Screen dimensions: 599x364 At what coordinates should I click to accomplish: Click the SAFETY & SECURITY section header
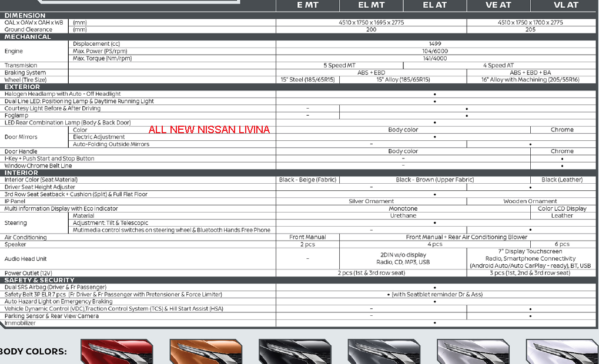39,279
